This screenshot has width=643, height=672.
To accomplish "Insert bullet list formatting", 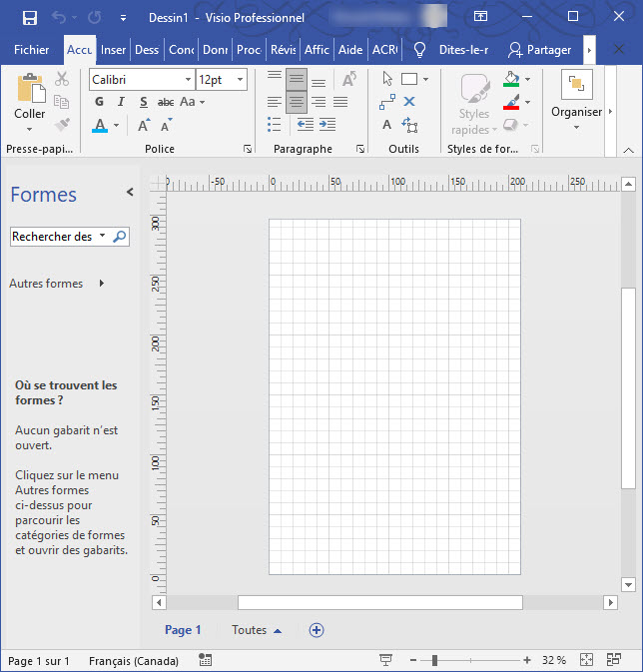I will click(274, 125).
